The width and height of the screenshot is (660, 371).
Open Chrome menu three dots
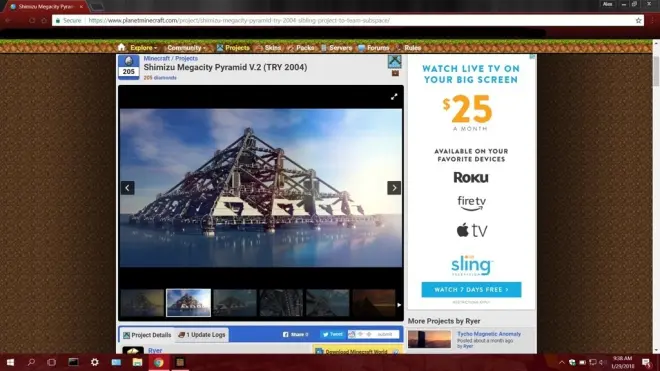653,20
